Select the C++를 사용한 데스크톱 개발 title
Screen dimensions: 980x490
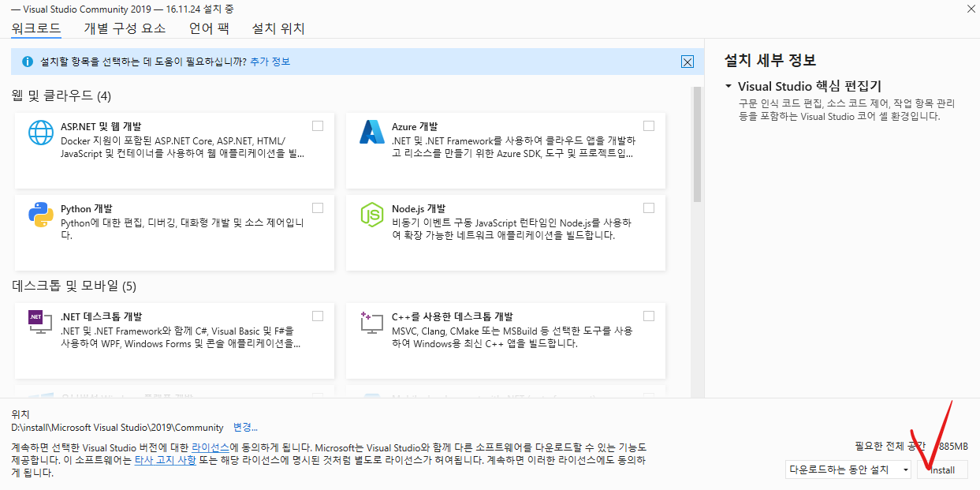(453, 316)
